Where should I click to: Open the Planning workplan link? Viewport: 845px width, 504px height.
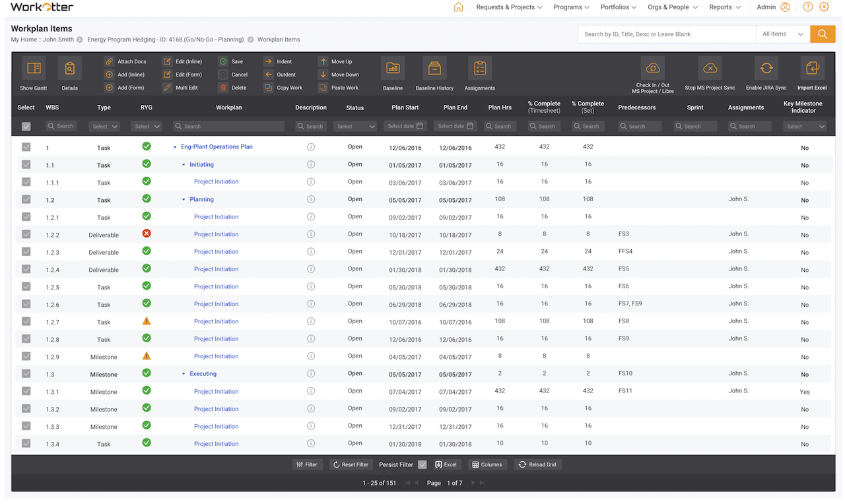coord(203,199)
